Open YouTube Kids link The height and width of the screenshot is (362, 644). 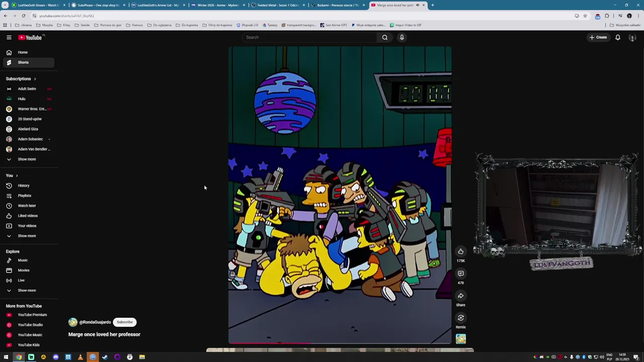[x=29, y=345]
